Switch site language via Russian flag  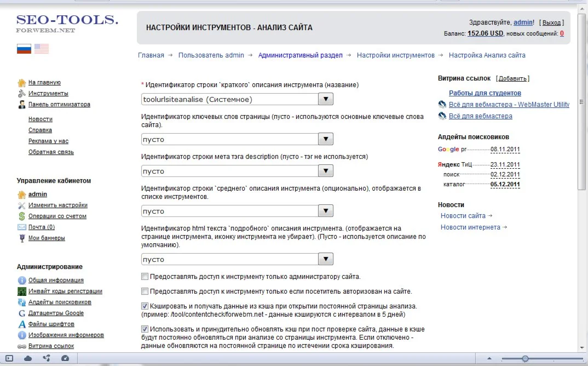coord(24,49)
